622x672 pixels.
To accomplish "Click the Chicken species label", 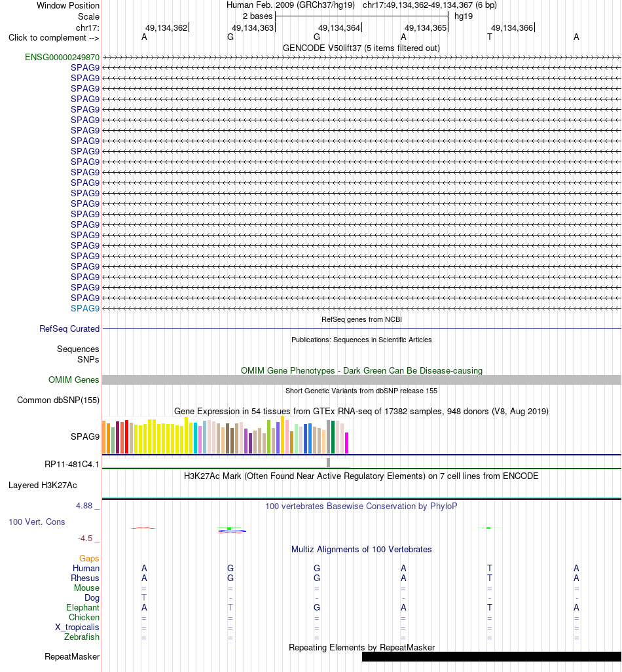I will coord(84,618).
